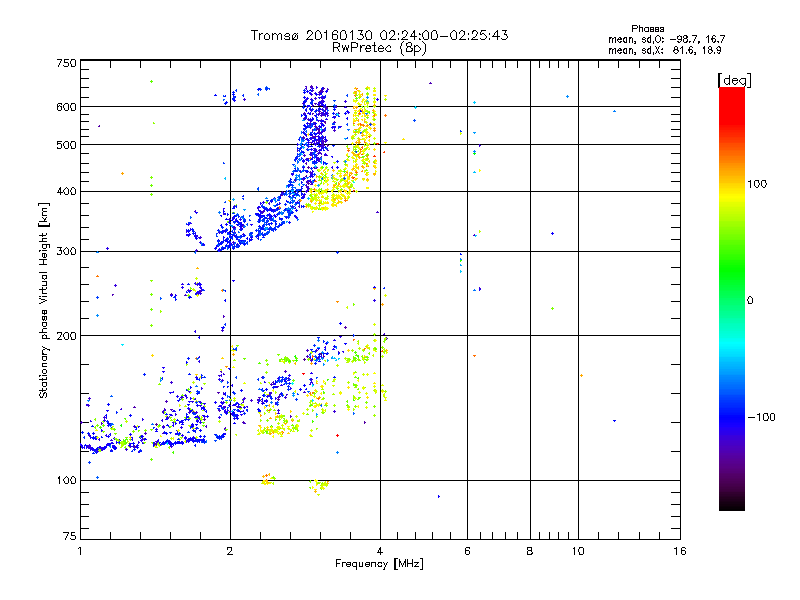Click 'mean, sd,X: 81.6, 18.9' text
Viewport: 800px width, 600px height.
tap(664, 50)
